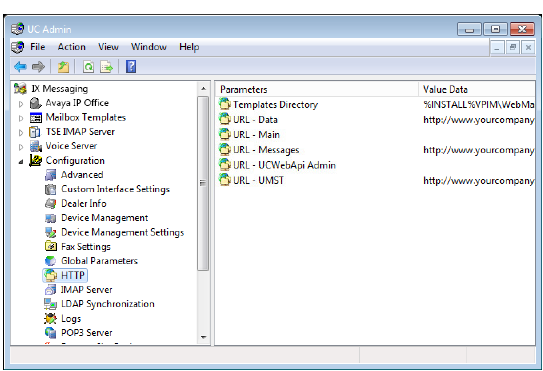Screen dimensions: 543x371
Task: Click the Mailbox Templates icon
Action: 36,117
